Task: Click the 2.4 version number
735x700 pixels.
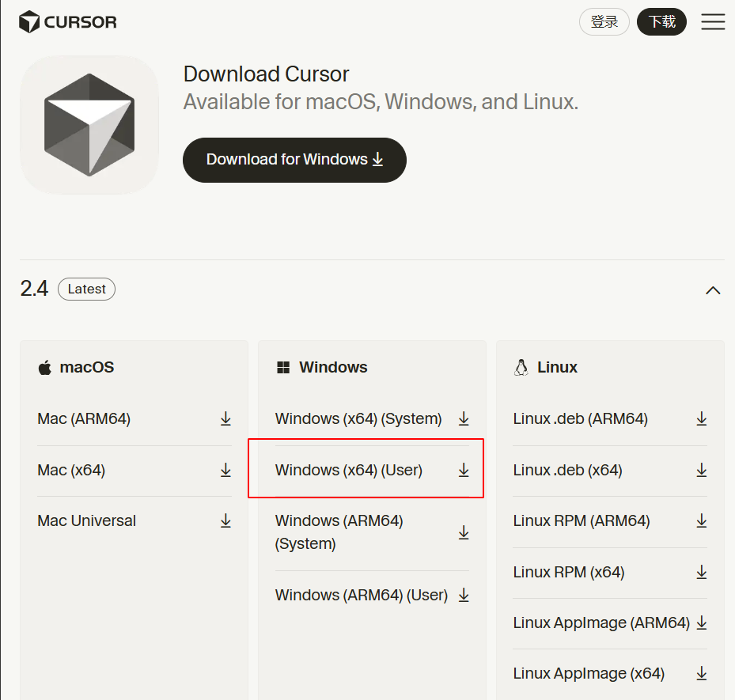Action: [34, 289]
